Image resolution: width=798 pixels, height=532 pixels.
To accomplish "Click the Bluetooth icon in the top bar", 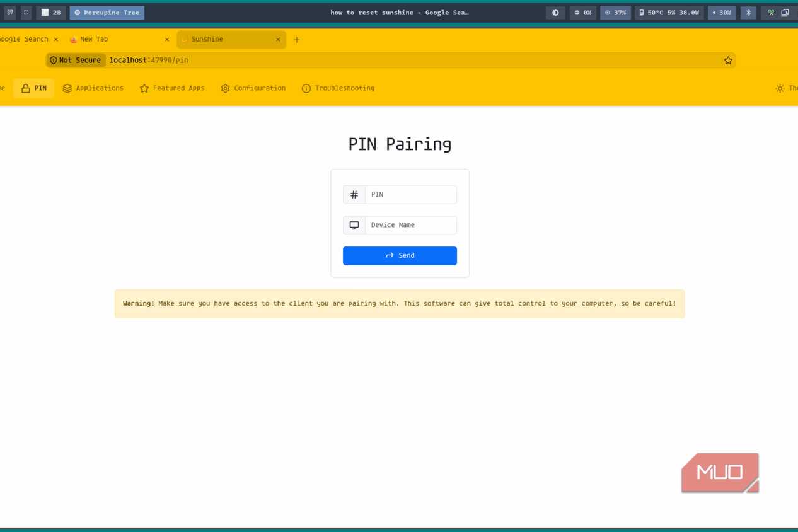I will (x=748, y=13).
